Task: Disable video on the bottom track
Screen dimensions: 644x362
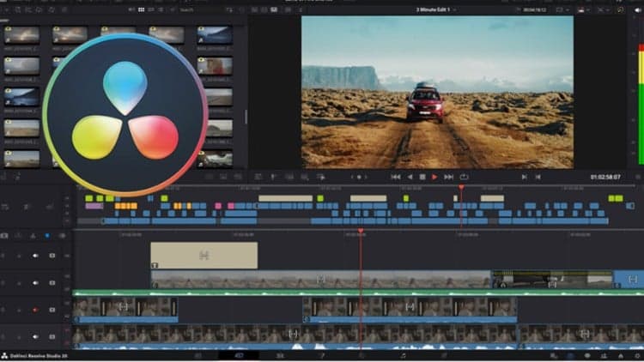Action: coord(52,336)
